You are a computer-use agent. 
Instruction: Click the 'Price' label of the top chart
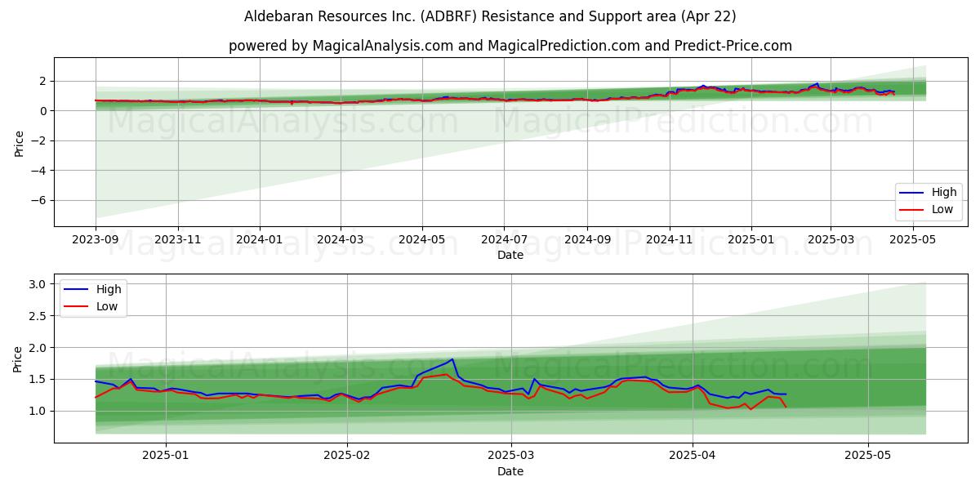19,142
